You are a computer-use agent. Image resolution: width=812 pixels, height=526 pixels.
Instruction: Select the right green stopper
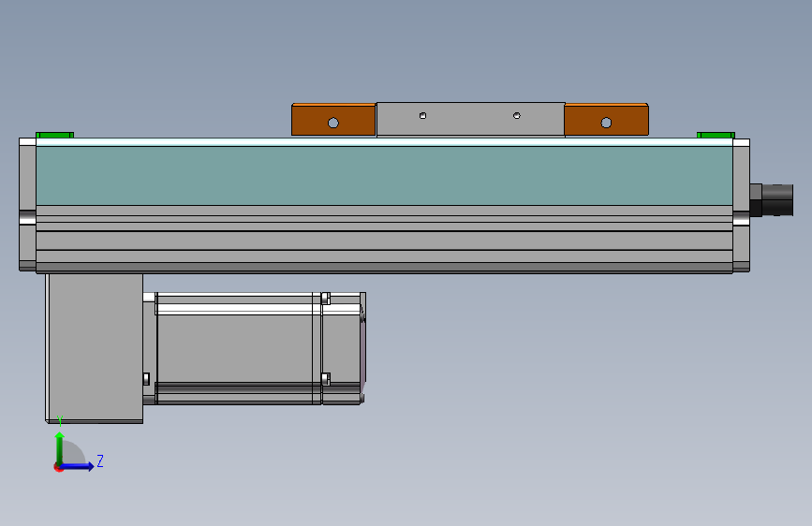(716, 135)
